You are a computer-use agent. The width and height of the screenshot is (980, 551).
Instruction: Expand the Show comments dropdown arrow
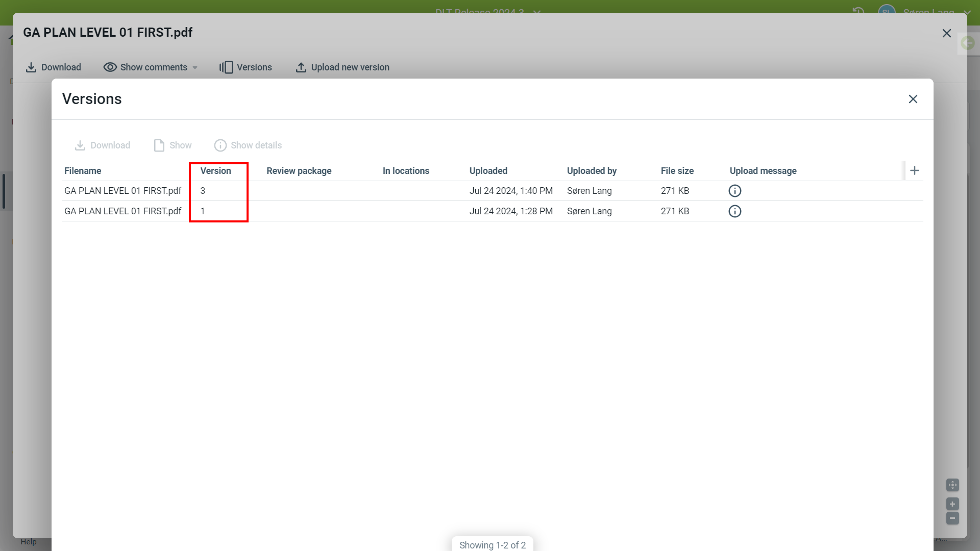click(x=195, y=68)
